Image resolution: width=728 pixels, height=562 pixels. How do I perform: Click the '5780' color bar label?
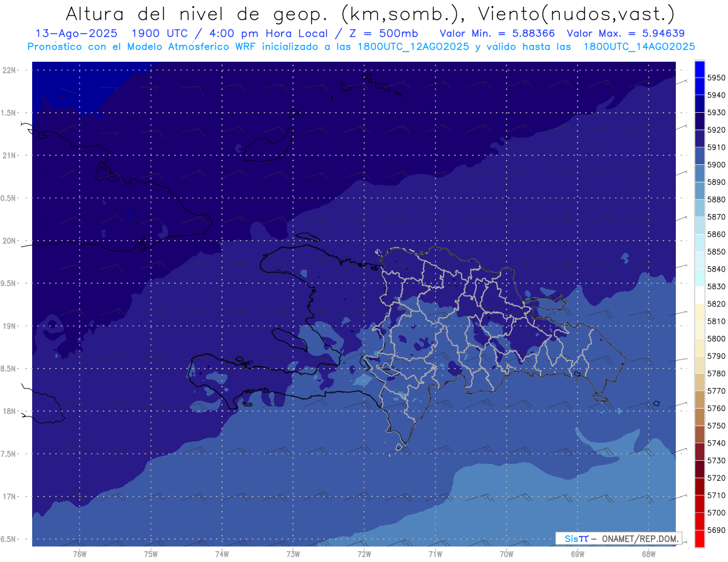coord(716,373)
